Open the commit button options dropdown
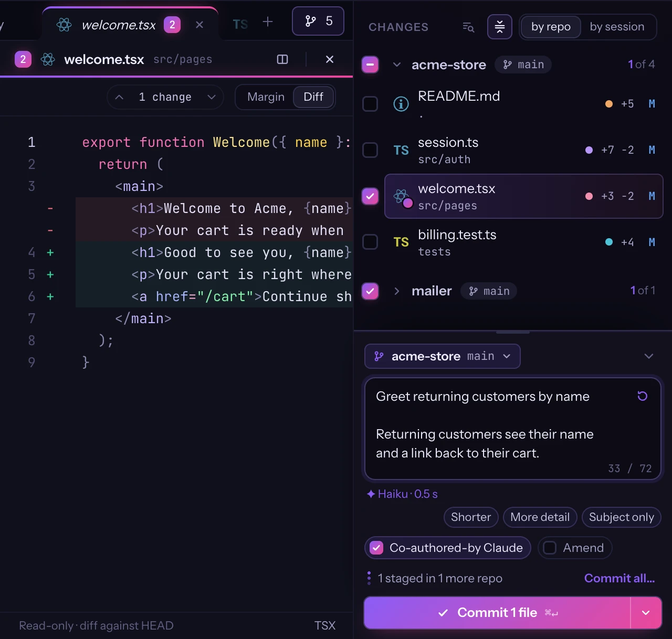672x639 pixels. pos(646,613)
